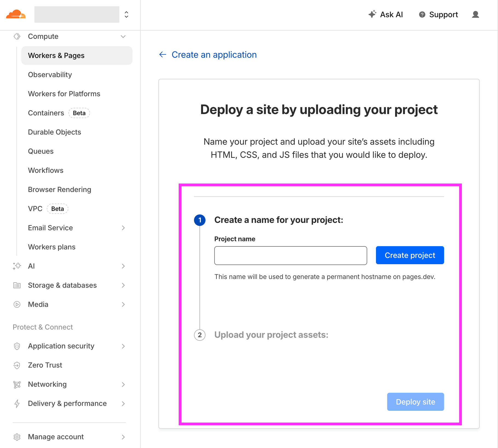Go back via Create an application link
Viewport: 498px width, 448px height.
click(214, 54)
